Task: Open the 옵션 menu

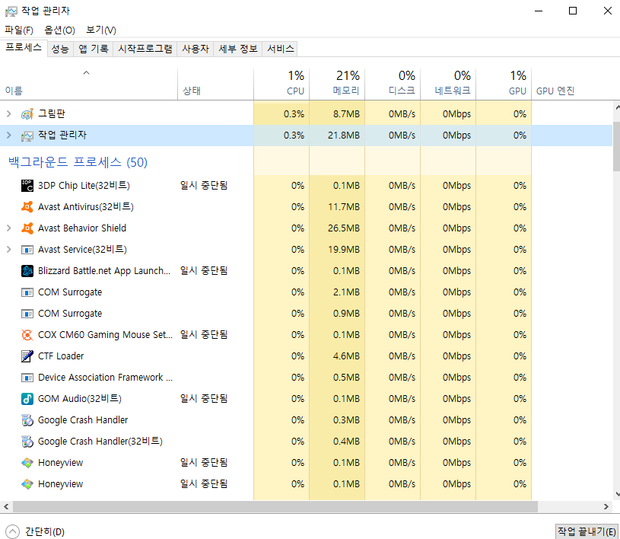Action: coord(59,30)
